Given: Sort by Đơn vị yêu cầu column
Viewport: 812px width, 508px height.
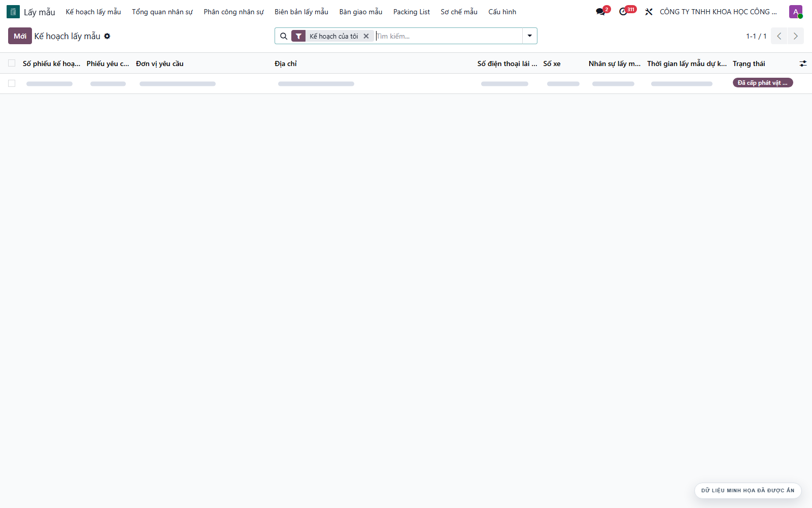Looking at the screenshot, I should [160, 63].
